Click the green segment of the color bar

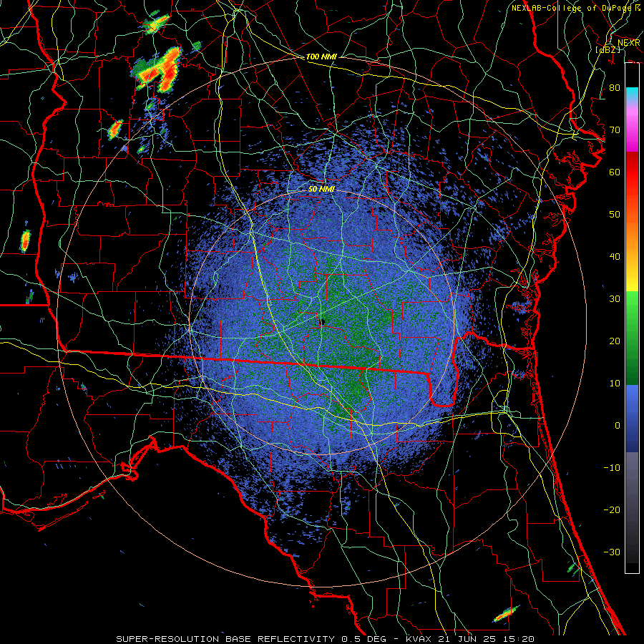click(x=632, y=338)
